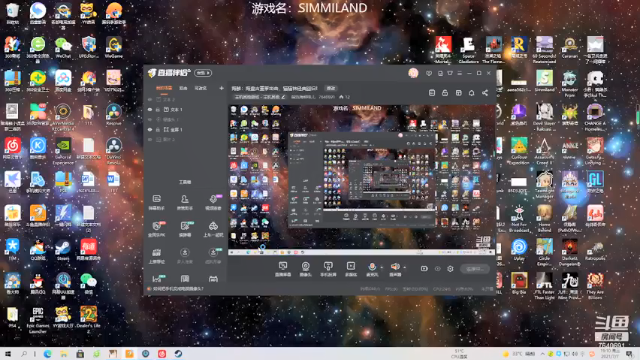Show hidden icons chevron in system tray

[x=542, y=354]
